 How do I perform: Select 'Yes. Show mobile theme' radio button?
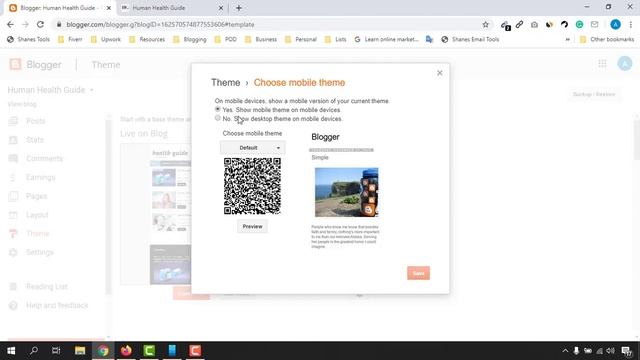tap(218, 109)
